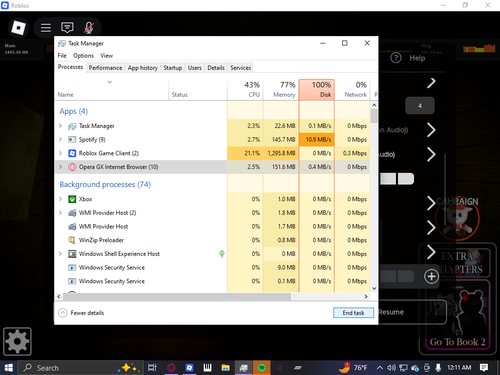Open File Explorer from the taskbar
The width and height of the screenshot is (500, 375).
(225, 368)
